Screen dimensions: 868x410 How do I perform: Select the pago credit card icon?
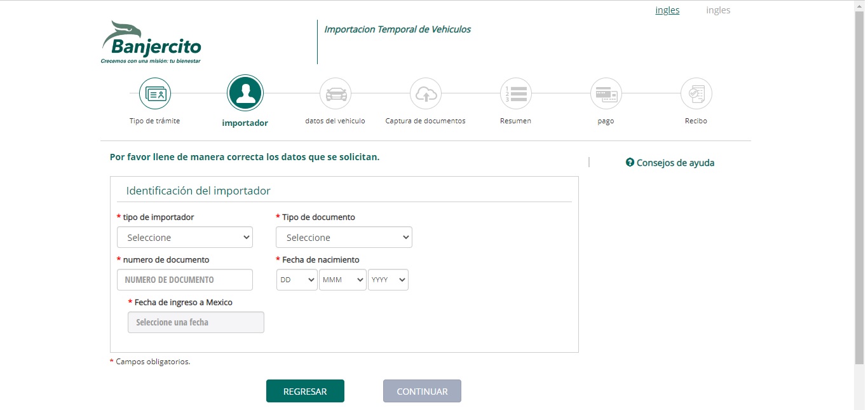tap(606, 93)
